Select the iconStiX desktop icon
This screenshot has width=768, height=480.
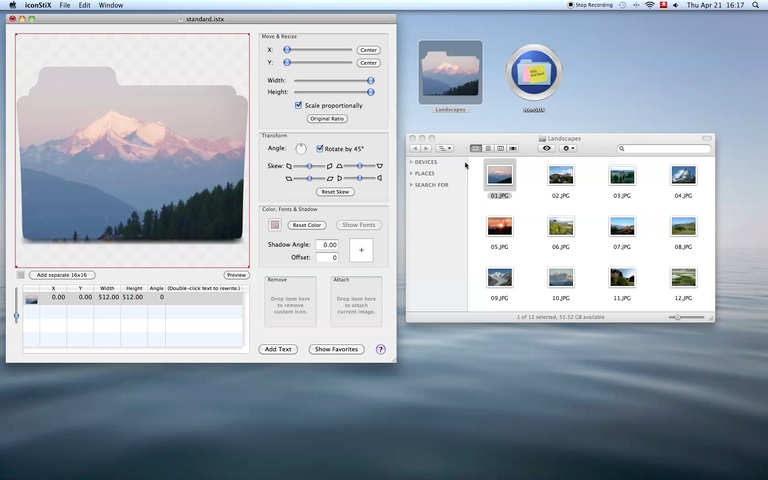tap(534, 73)
